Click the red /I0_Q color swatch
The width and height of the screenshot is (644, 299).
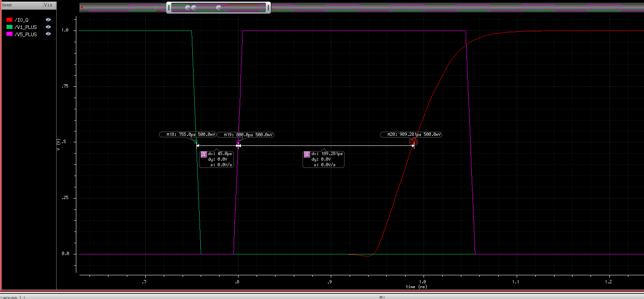pyautogui.click(x=10, y=20)
